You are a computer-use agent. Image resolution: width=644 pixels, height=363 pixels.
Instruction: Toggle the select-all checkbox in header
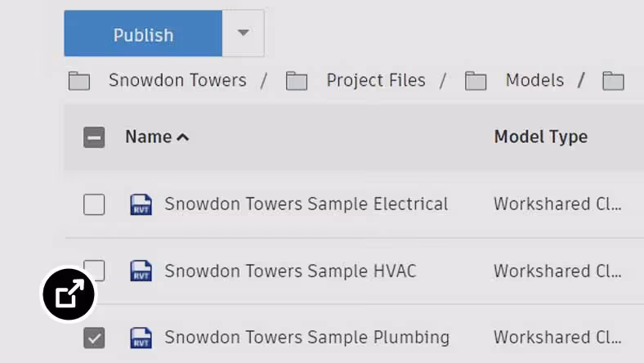94,137
